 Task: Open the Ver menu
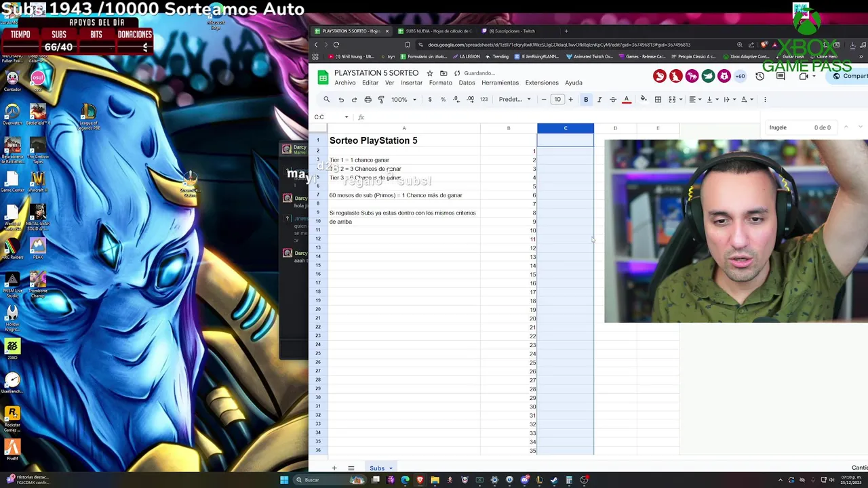click(389, 83)
